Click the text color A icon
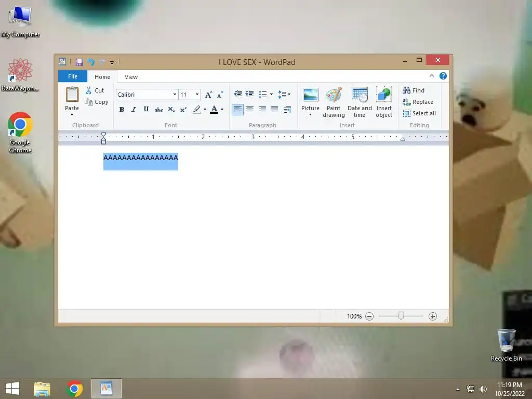The height and width of the screenshot is (399, 532). [x=214, y=110]
